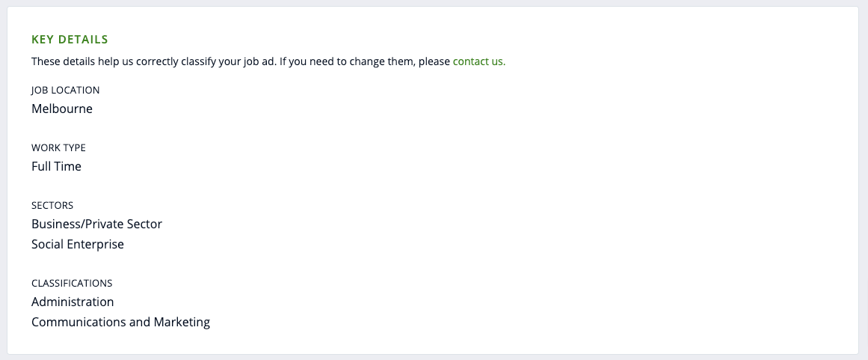The width and height of the screenshot is (868, 360).
Task: Click the green 'contact us' link
Action: point(478,61)
